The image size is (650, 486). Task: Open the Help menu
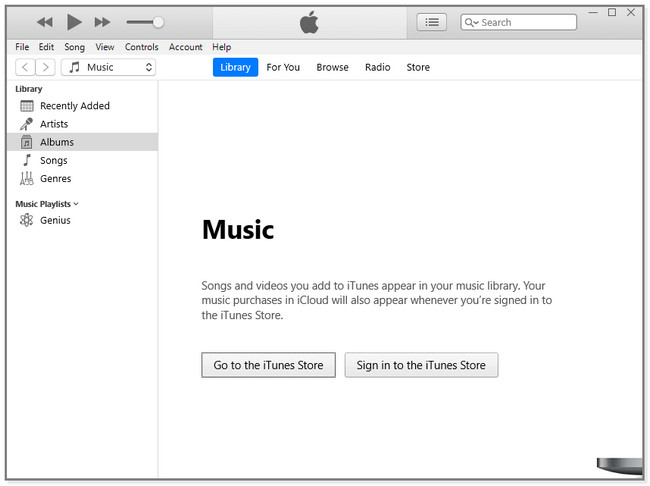pyautogui.click(x=222, y=47)
